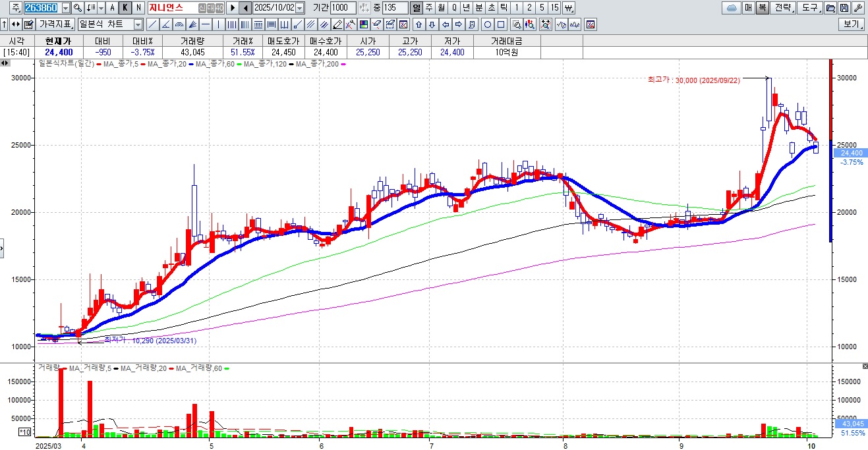
Task: Open the ₩ currency dropdown button
Action: click(569, 8)
